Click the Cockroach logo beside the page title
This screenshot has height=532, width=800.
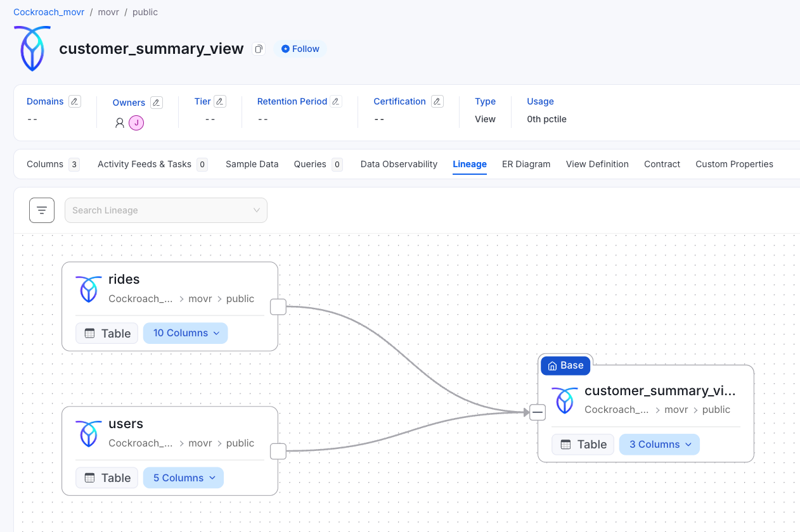coord(32,49)
